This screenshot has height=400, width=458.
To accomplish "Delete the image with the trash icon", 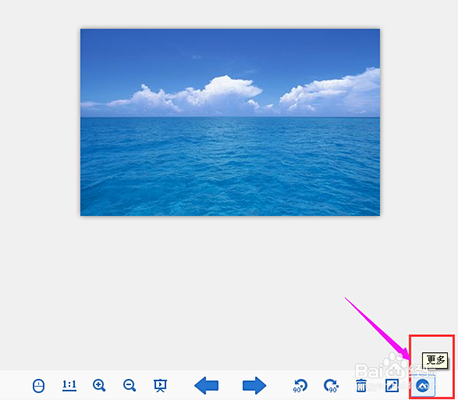I will [x=361, y=386].
